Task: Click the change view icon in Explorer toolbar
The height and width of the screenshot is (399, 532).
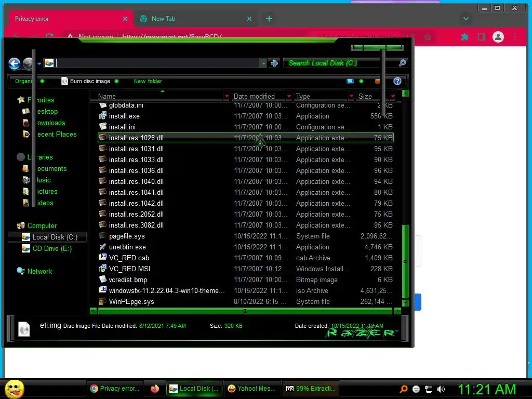Action: (x=350, y=81)
